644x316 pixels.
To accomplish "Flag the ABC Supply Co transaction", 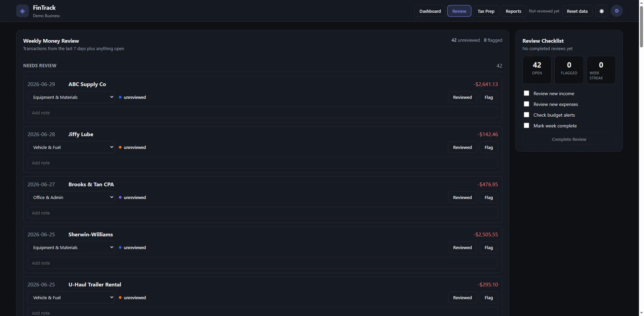I will click(489, 97).
